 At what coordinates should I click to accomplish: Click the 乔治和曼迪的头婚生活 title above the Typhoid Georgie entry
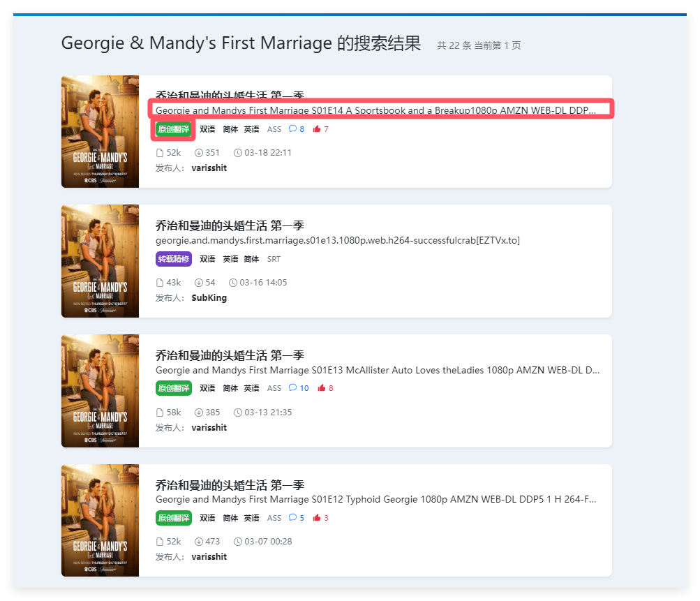pyautogui.click(x=230, y=485)
